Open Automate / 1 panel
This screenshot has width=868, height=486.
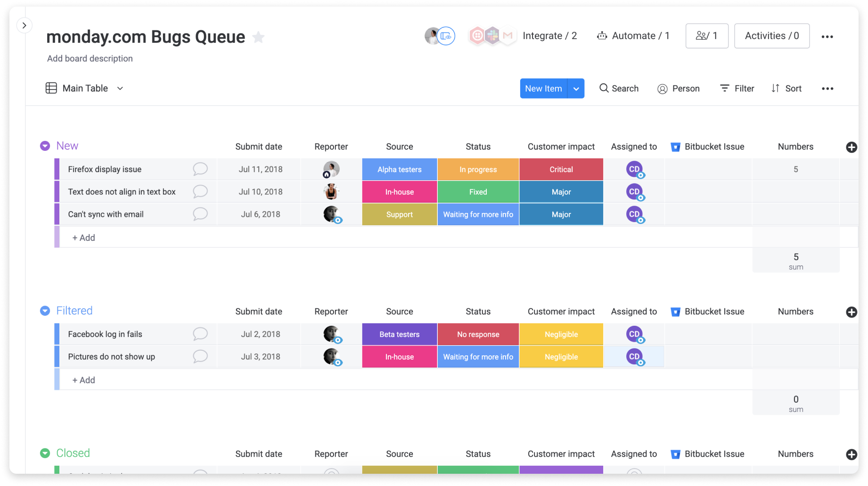click(633, 36)
